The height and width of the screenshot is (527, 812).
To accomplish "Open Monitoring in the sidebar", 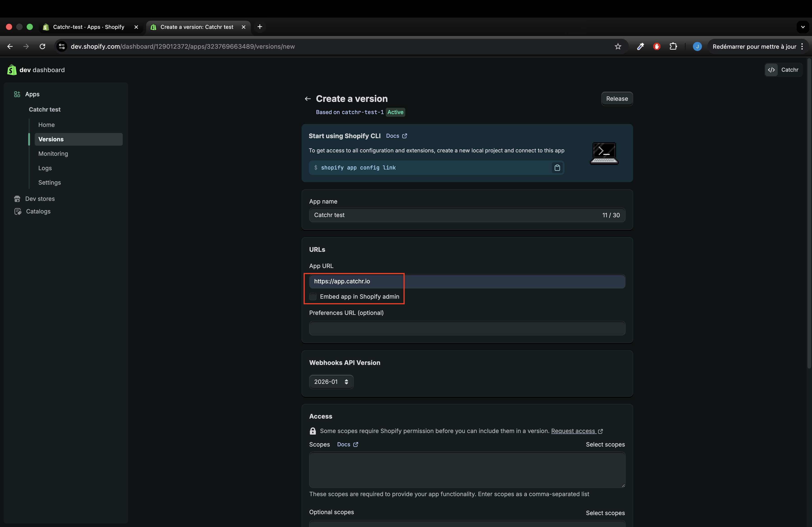I will click(x=53, y=154).
